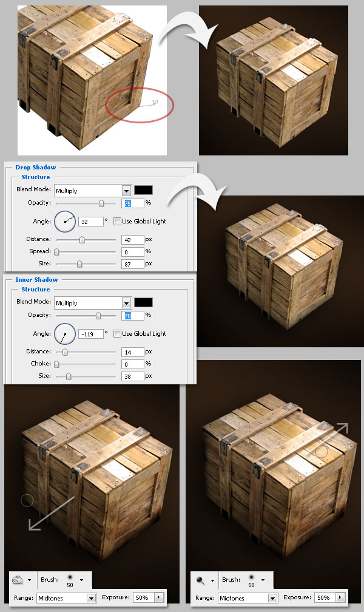Click the Drop Shadow black color swatch
364x612 pixels.
143,190
